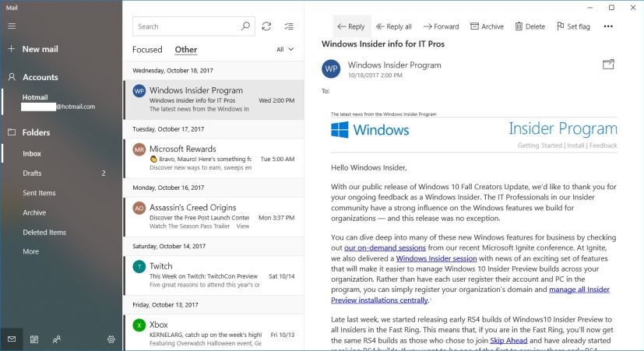This screenshot has width=644, height=351.
Task: Click Microsoft Rewards MR avatar
Action: [139, 149]
